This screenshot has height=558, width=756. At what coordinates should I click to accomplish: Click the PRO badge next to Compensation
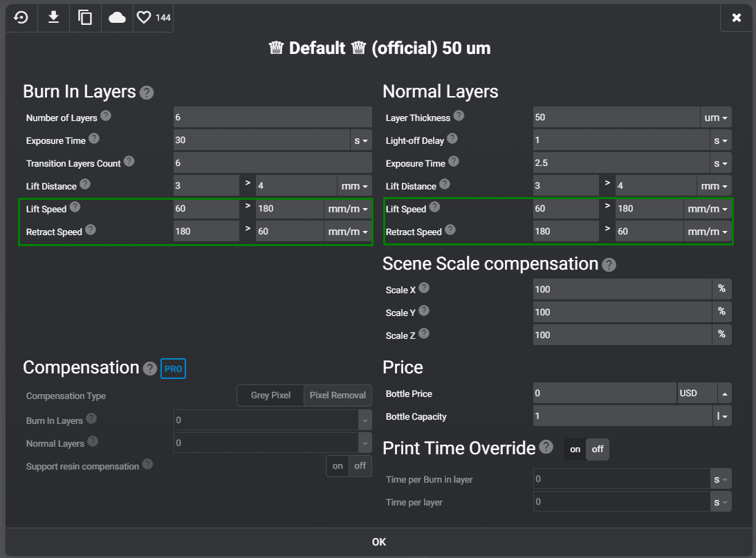click(173, 369)
